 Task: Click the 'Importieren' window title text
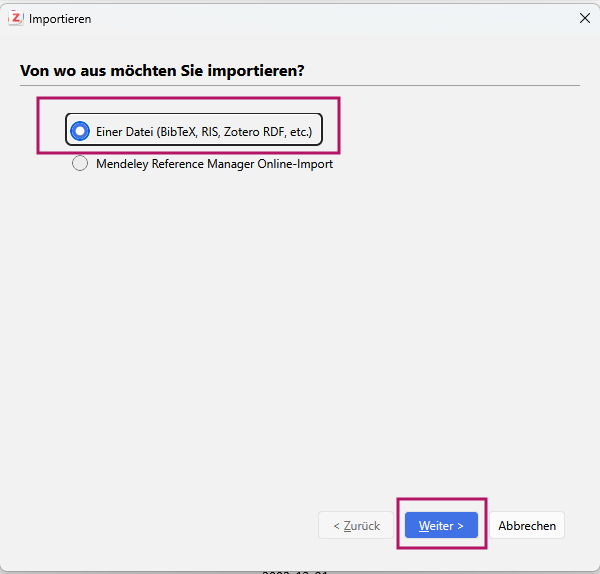[x=60, y=19]
